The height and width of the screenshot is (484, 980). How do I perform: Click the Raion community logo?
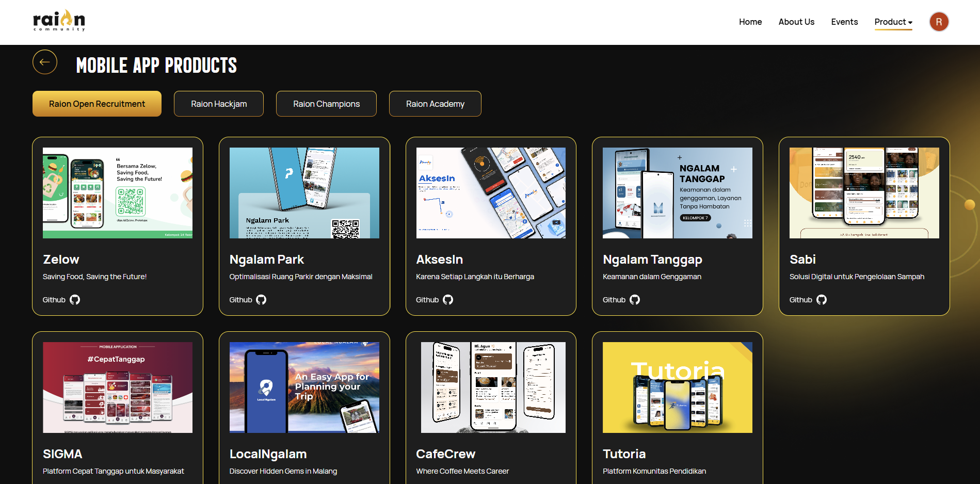coord(59,21)
